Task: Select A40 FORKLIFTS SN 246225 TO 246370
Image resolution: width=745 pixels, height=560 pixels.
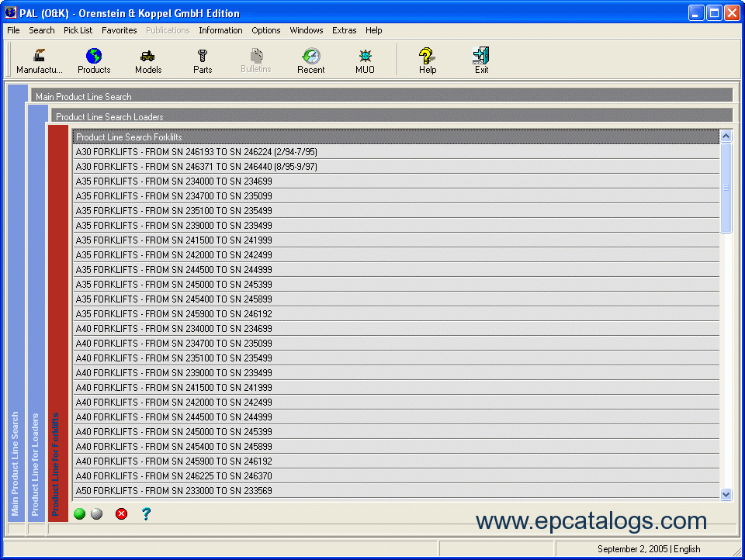Action: pos(396,476)
